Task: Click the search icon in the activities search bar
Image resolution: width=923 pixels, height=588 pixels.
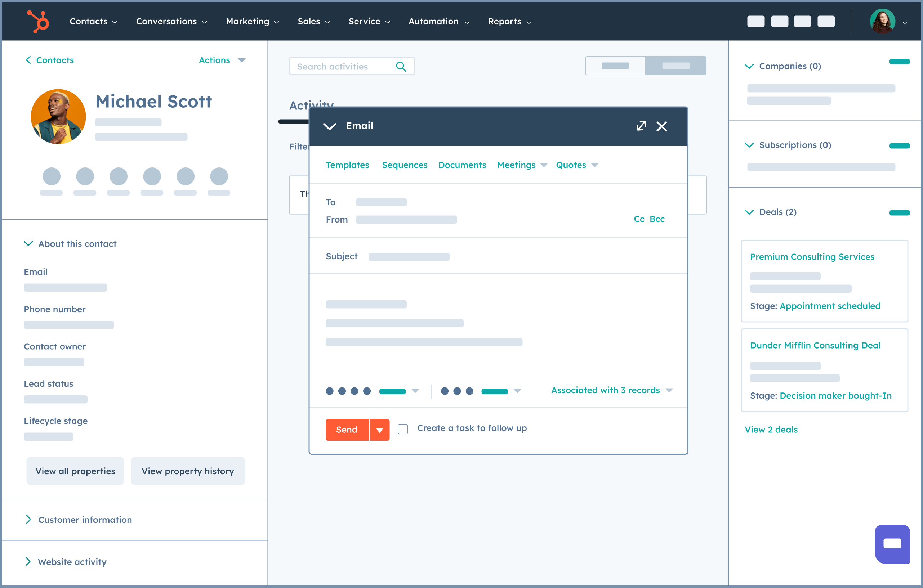Action: [x=401, y=66]
